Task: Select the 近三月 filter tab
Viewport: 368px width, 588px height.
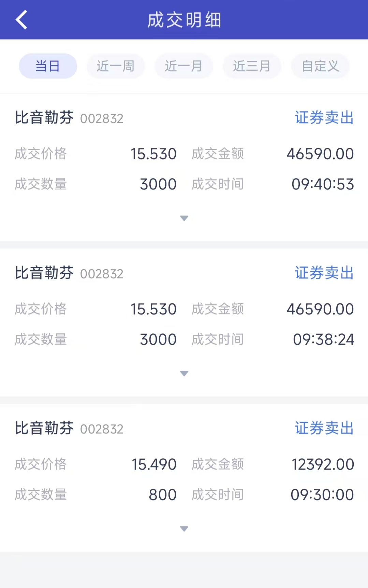Action: click(252, 66)
